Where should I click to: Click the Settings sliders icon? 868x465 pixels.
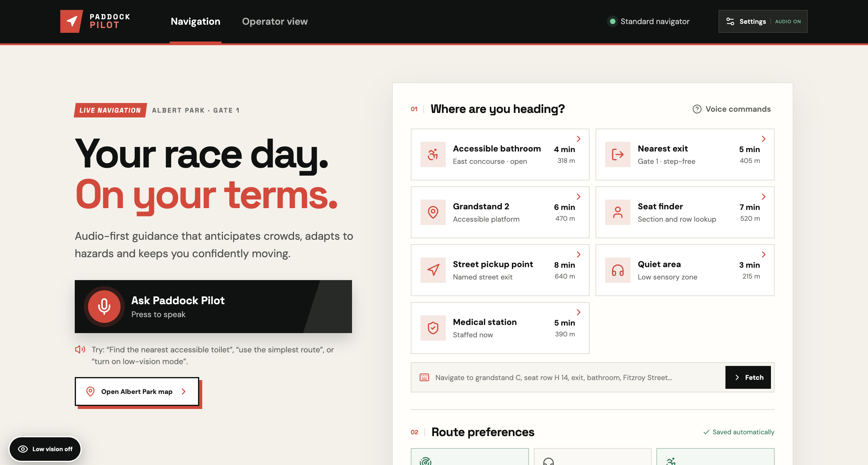pyautogui.click(x=730, y=22)
